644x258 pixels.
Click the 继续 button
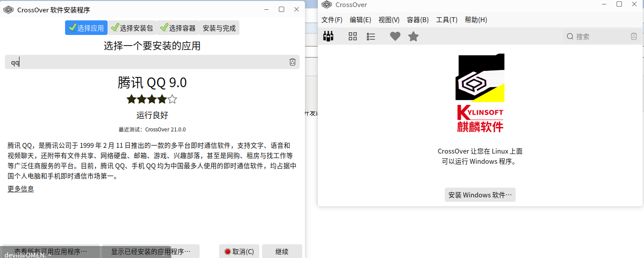click(282, 251)
